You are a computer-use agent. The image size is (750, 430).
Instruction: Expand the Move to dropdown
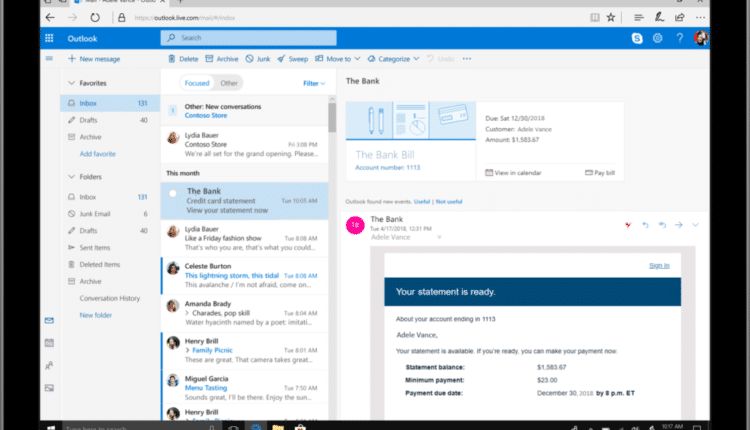(337, 59)
